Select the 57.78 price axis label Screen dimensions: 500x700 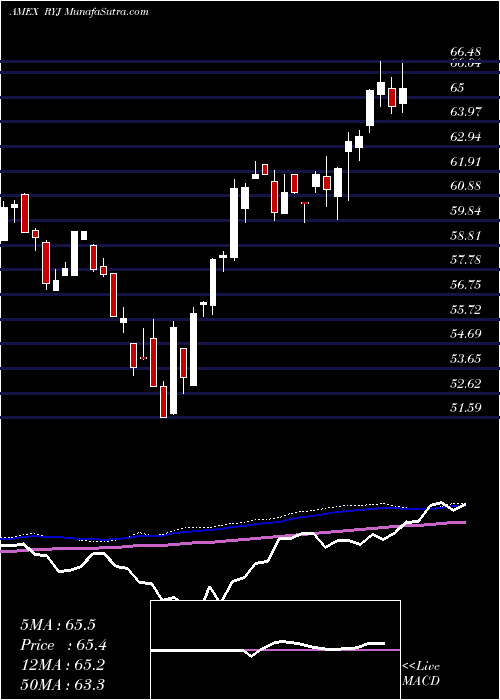(466, 260)
